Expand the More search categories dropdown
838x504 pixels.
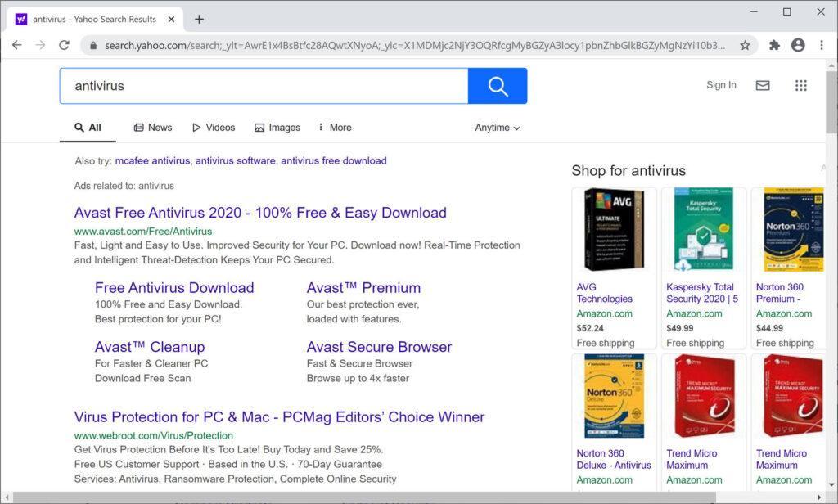click(x=335, y=128)
